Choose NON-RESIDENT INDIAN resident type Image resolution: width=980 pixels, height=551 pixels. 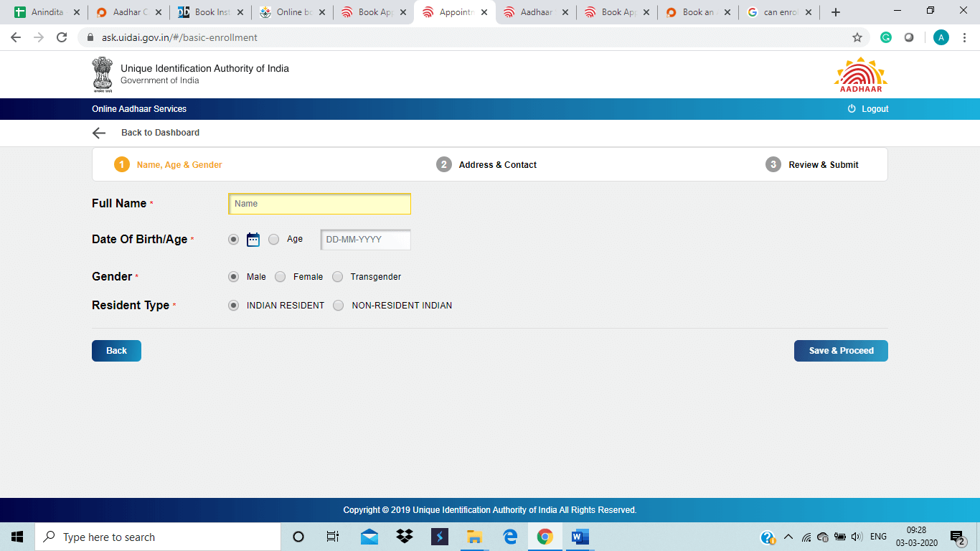pyautogui.click(x=339, y=306)
